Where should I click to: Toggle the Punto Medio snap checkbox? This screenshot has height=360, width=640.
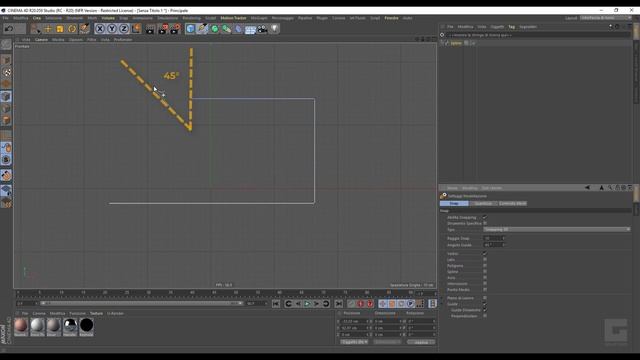(485, 289)
